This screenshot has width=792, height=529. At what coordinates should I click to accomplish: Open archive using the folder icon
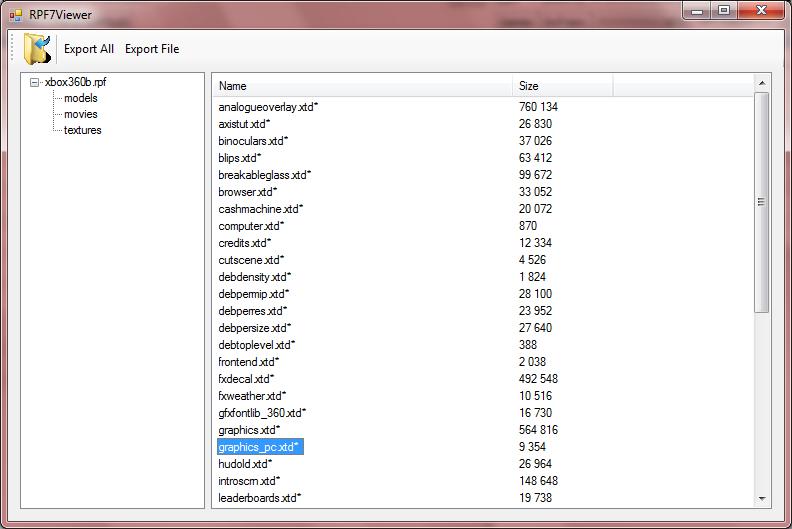tap(37, 49)
